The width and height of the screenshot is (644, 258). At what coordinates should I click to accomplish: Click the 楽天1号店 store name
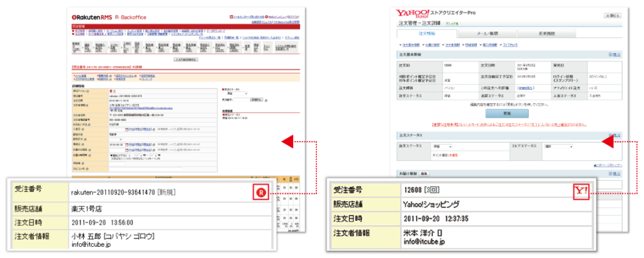(86, 209)
